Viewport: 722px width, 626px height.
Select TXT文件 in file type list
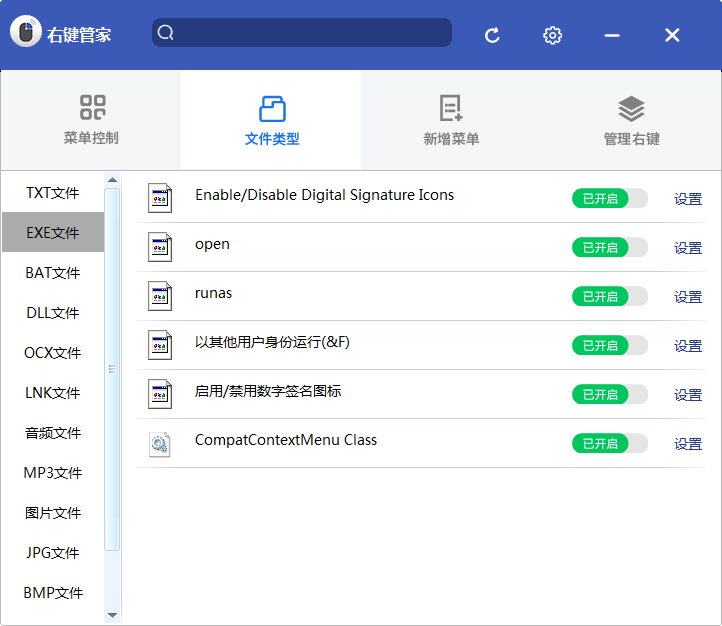(53, 192)
